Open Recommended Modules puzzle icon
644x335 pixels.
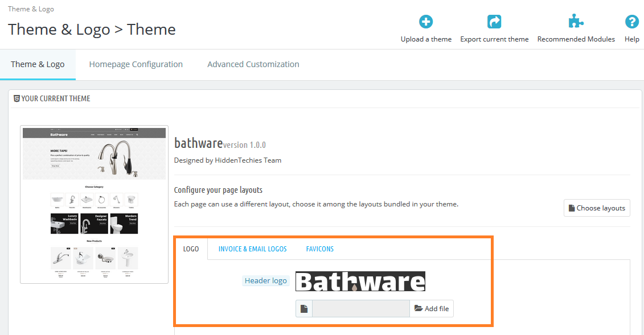(576, 22)
